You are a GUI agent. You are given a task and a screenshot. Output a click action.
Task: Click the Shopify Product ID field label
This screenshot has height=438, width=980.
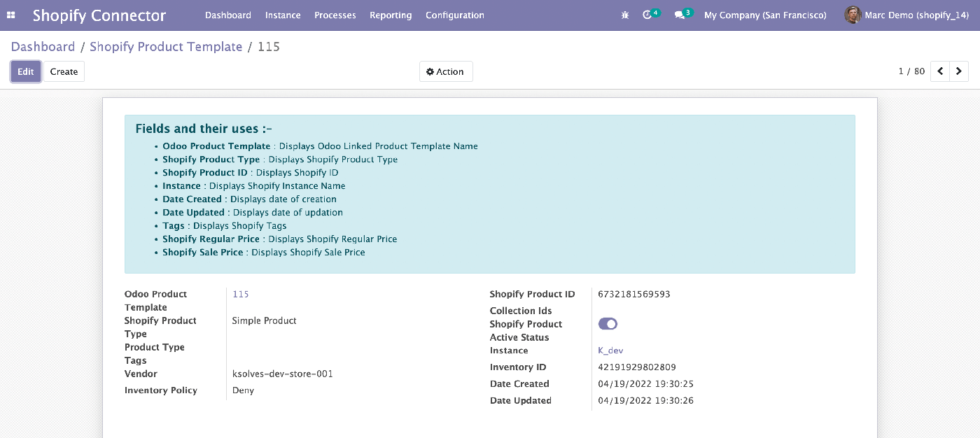pyautogui.click(x=532, y=294)
